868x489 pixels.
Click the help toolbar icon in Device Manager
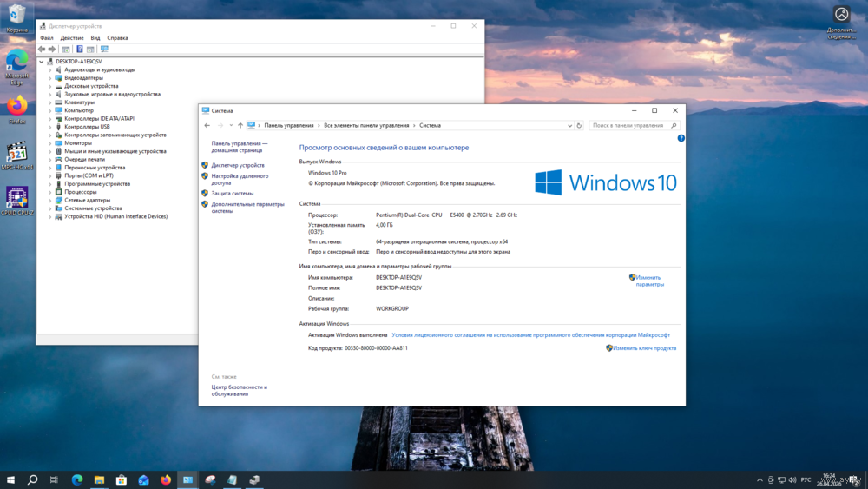tap(79, 50)
